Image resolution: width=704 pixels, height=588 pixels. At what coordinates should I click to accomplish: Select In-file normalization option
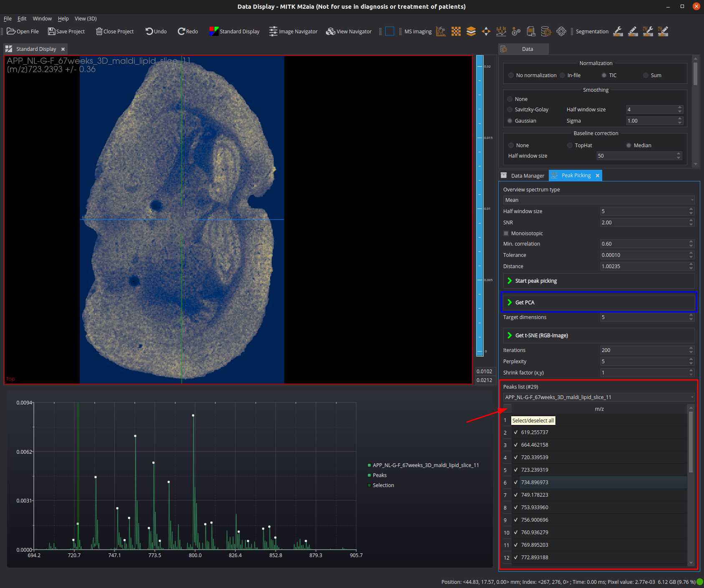tap(563, 75)
